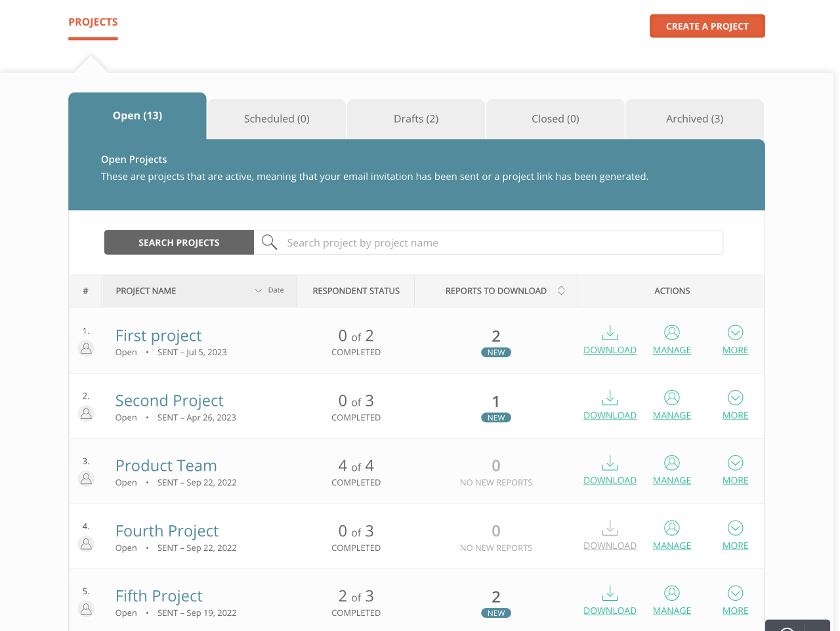Click user avatar icon beside First project
Screen dimensions: 840x631
click(x=86, y=348)
